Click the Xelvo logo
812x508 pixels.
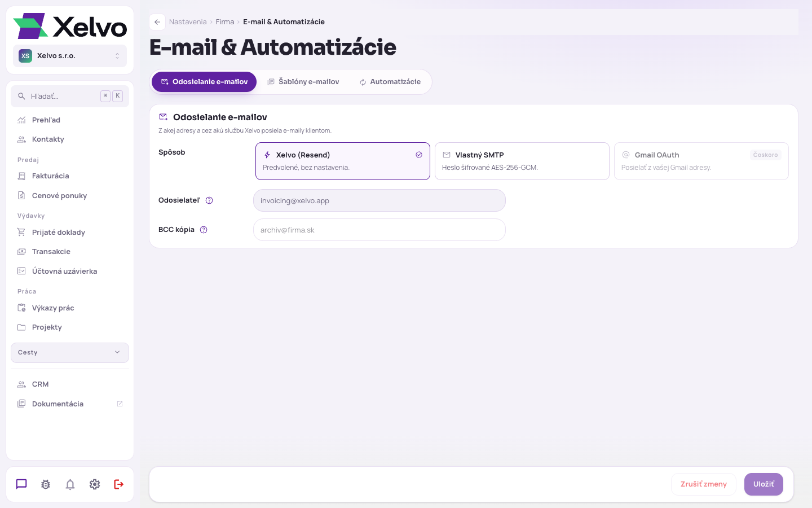pyautogui.click(x=70, y=26)
